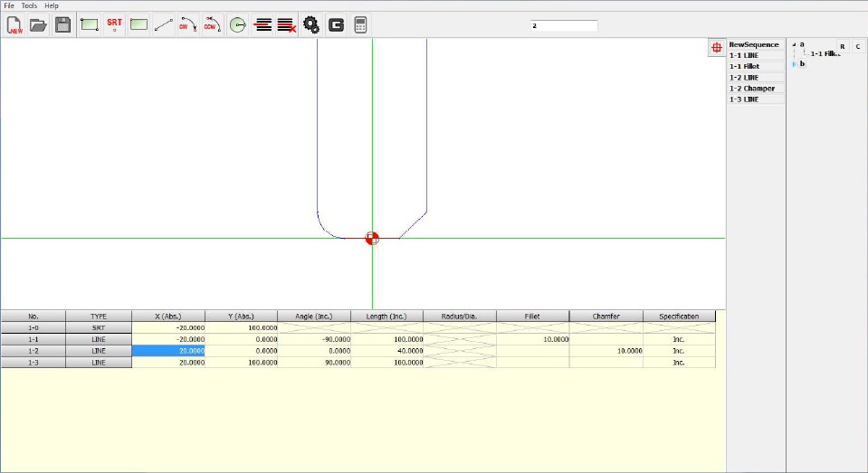Select row header 1-2
Image resolution: width=868 pixels, height=473 pixels.
33,351
